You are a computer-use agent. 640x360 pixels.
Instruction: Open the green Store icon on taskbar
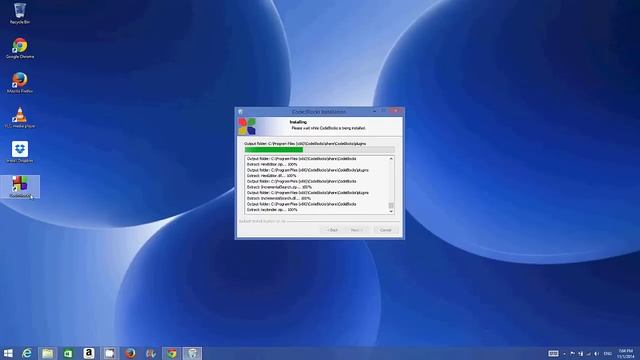click(68, 353)
